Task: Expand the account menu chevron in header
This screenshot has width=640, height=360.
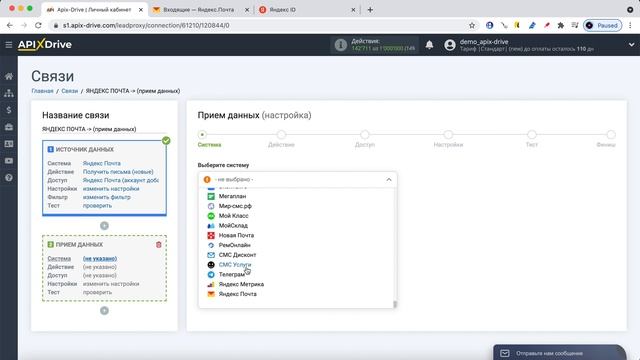Action: 631,45
